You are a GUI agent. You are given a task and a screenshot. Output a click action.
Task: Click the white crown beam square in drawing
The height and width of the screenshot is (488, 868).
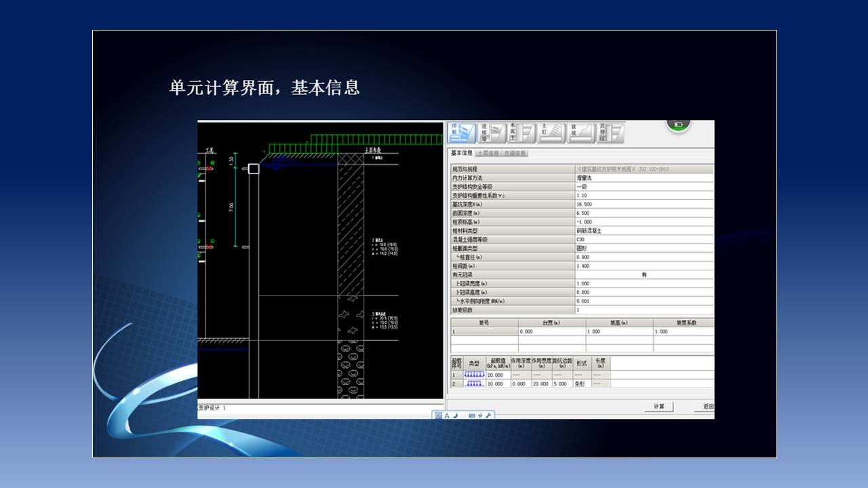254,168
